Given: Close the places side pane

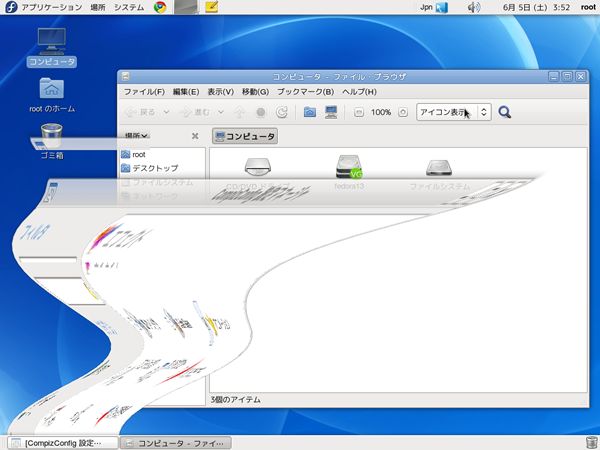Looking at the screenshot, I should [x=195, y=136].
